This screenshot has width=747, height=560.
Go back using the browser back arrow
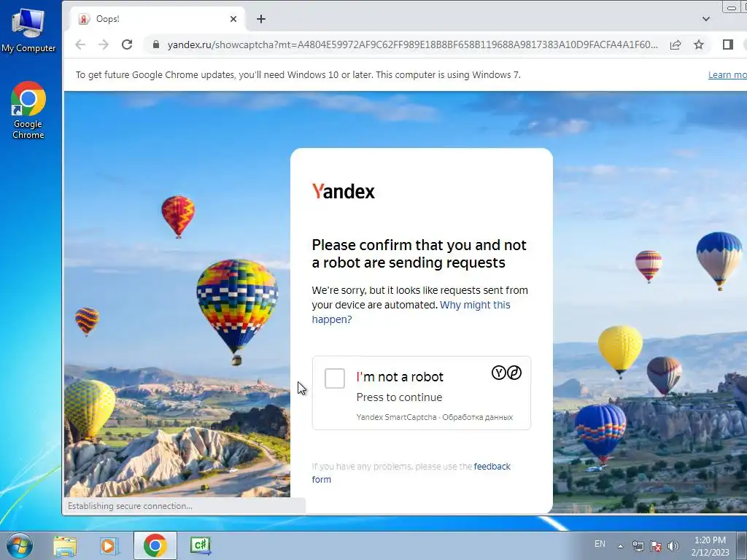(80, 44)
